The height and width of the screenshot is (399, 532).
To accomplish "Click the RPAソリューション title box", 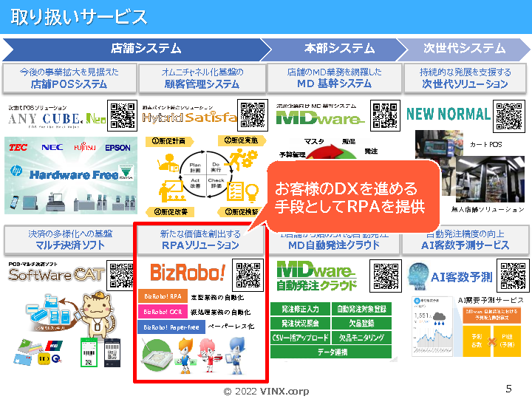I will tap(200, 239).
